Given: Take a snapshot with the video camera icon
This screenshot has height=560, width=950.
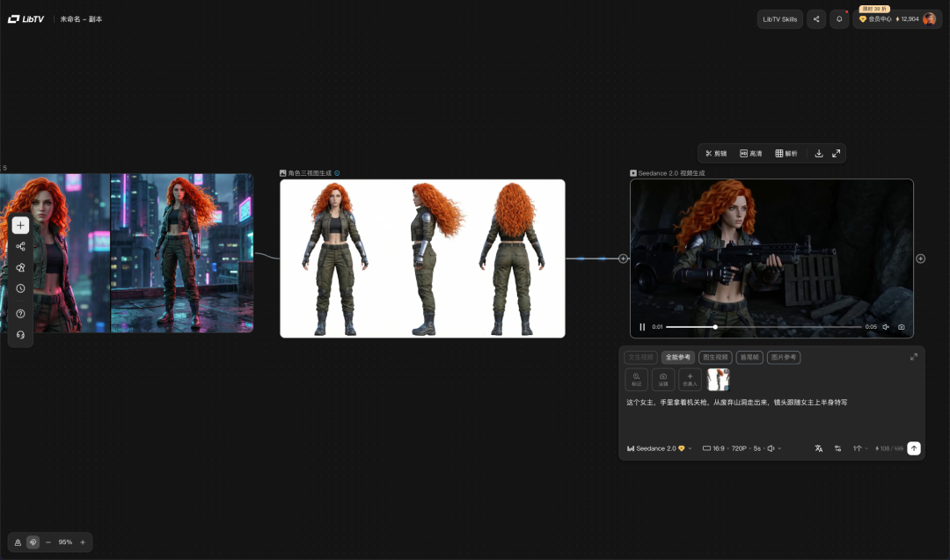Looking at the screenshot, I should pyautogui.click(x=902, y=327).
